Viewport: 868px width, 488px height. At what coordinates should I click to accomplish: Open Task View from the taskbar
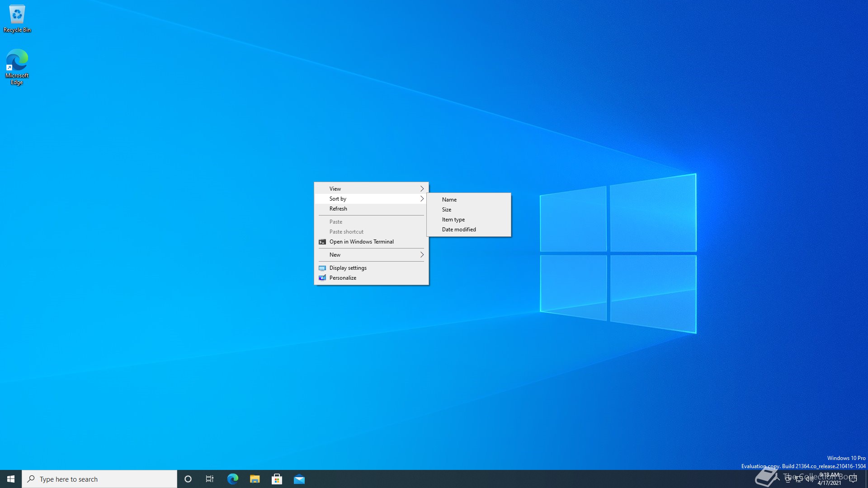[x=210, y=479]
